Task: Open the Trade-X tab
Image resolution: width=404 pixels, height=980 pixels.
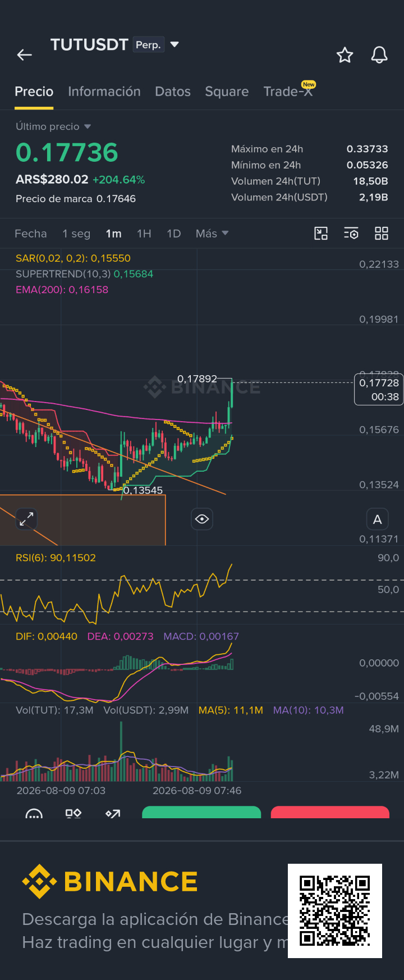Action: point(288,92)
